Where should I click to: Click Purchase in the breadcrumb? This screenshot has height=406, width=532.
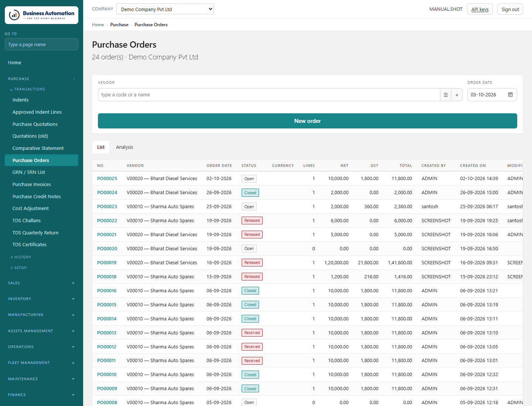tap(119, 25)
